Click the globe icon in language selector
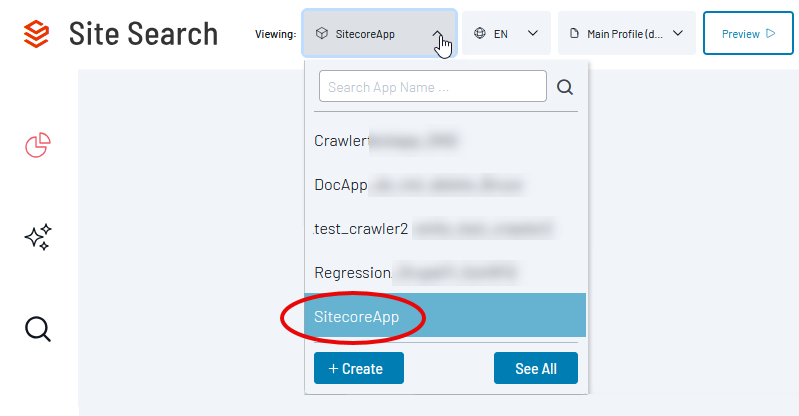This screenshot has width=799, height=416. [480, 34]
